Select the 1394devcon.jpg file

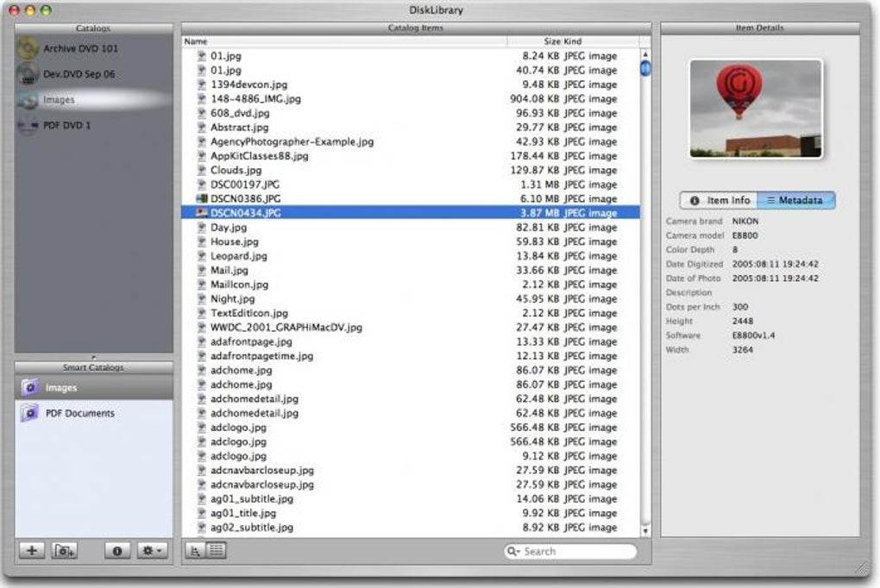tap(411, 84)
